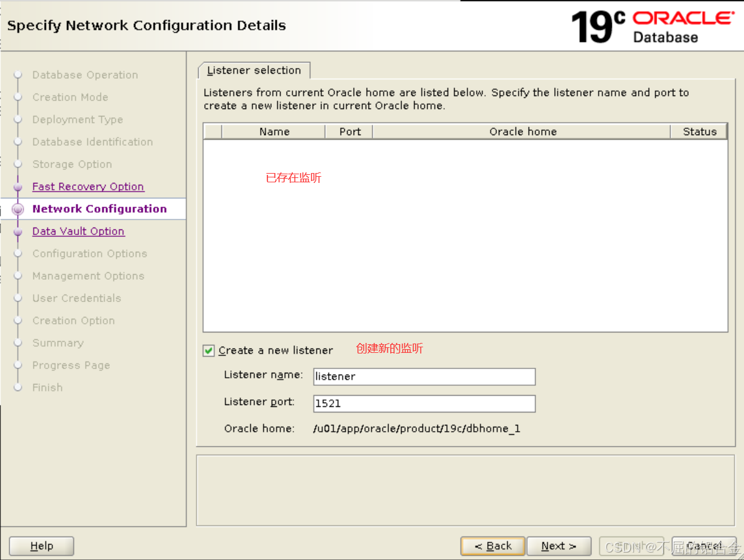The width and height of the screenshot is (744, 560).
Task: Click the Data Vault Option step bullet icon
Action: [18, 231]
